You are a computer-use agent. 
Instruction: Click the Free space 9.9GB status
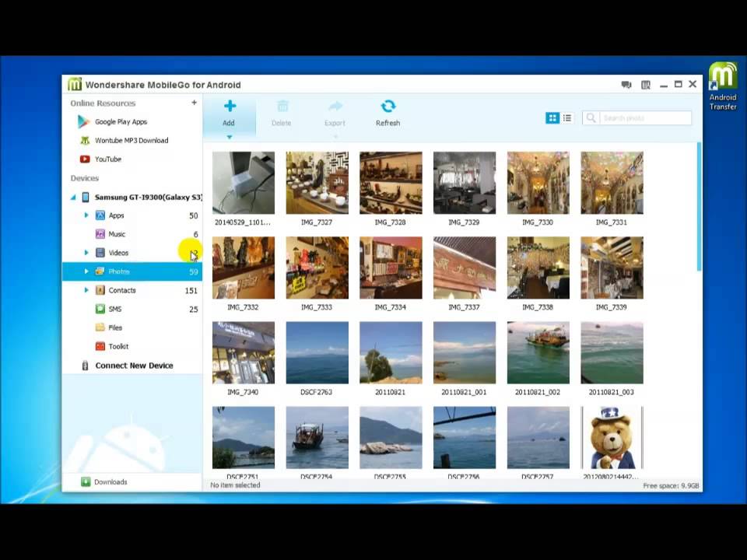click(x=671, y=486)
